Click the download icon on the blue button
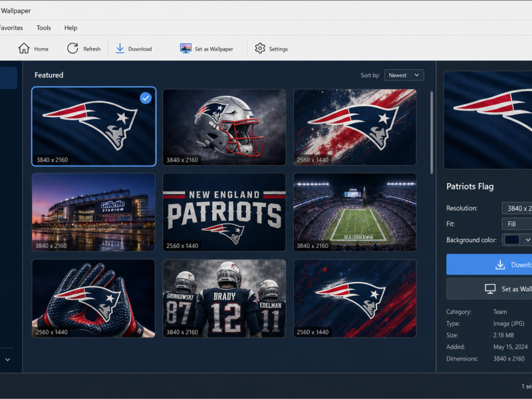This screenshot has width=532, height=399. coord(500,265)
